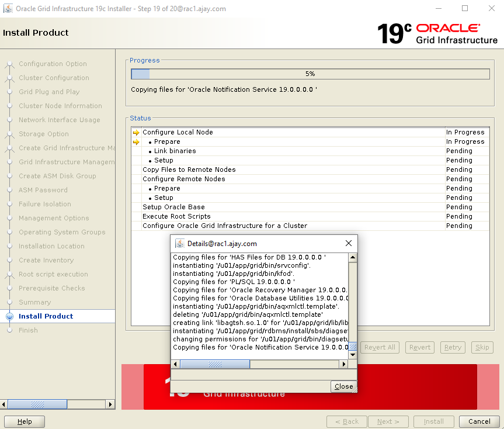This screenshot has height=429, width=504.
Task: Click the Java icon in Details dialog title
Action: pyautogui.click(x=179, y=244)
